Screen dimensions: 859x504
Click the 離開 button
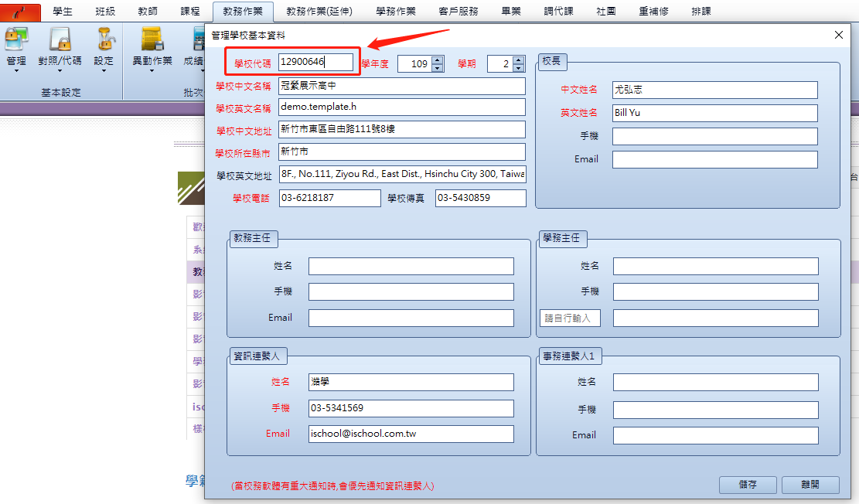(x=810, y=485)
